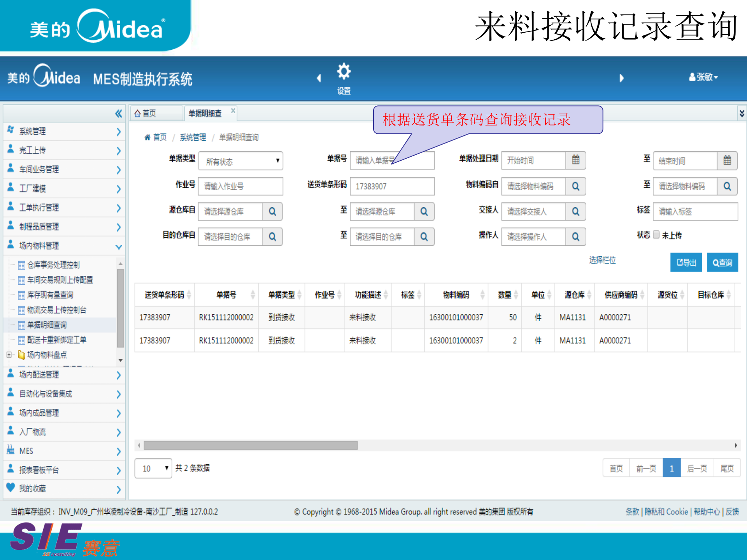Switch to the 单据明细查 tab
The height and width of the screenshot is (560, 747).
tap(205, 113)
